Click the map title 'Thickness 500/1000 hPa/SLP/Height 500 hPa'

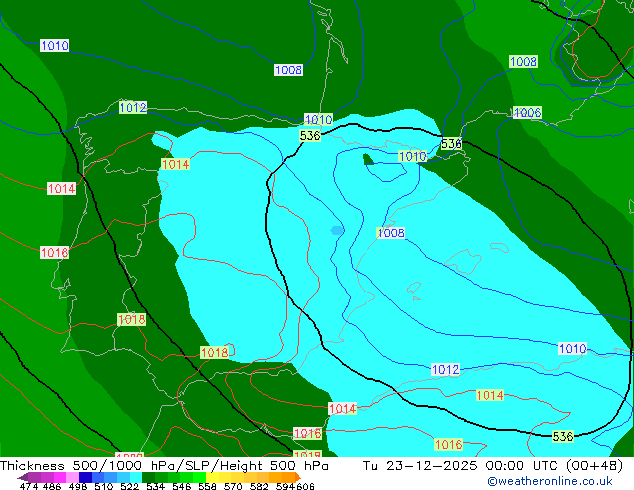[164, 466]
